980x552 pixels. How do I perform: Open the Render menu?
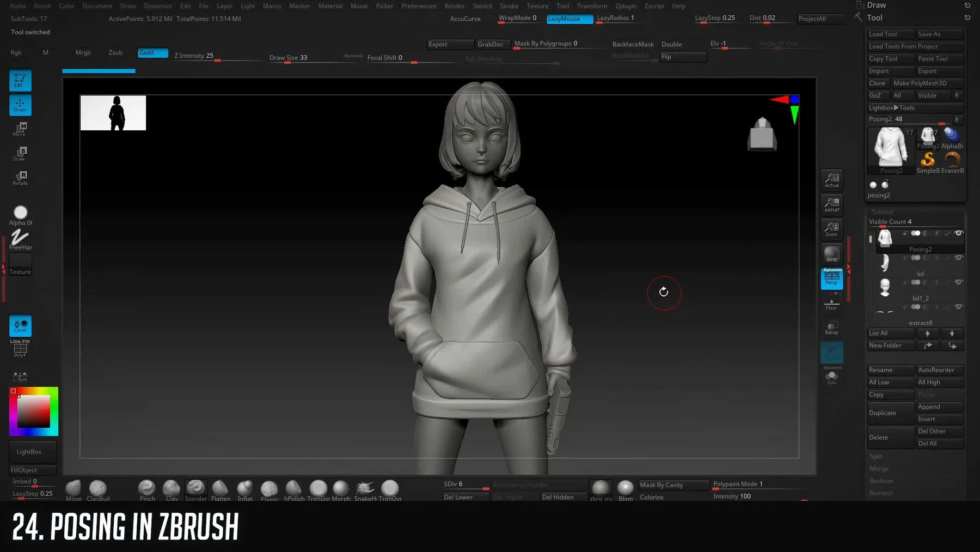(x=455, y=6)
